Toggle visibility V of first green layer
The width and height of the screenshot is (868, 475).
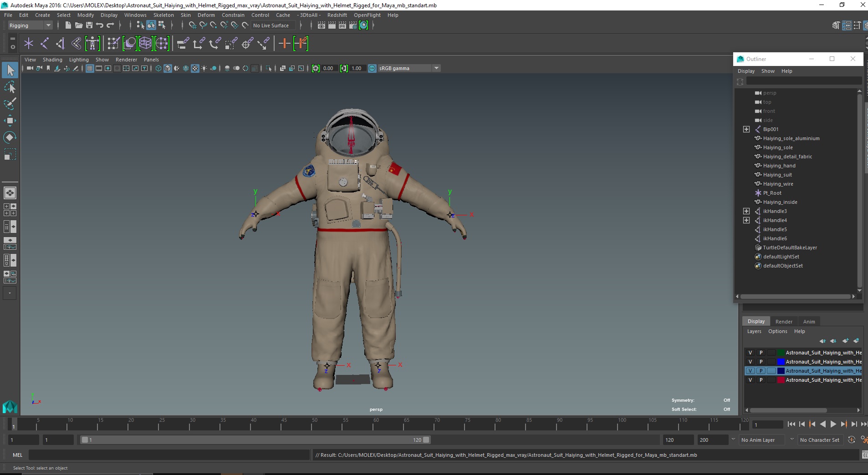(x=751, y=353)
